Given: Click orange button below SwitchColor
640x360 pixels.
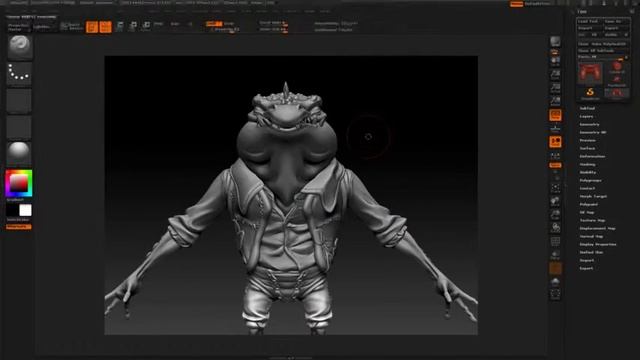Looking at the screenshot, I should pos(19,227).
